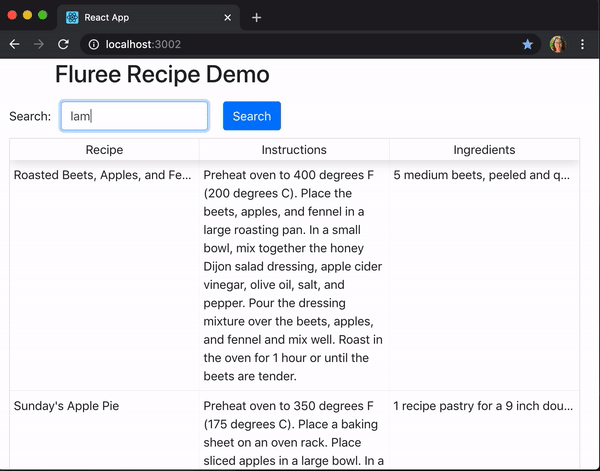Reload the localhost page
This screenshot has height=471, width=600.
coord(63,44)
